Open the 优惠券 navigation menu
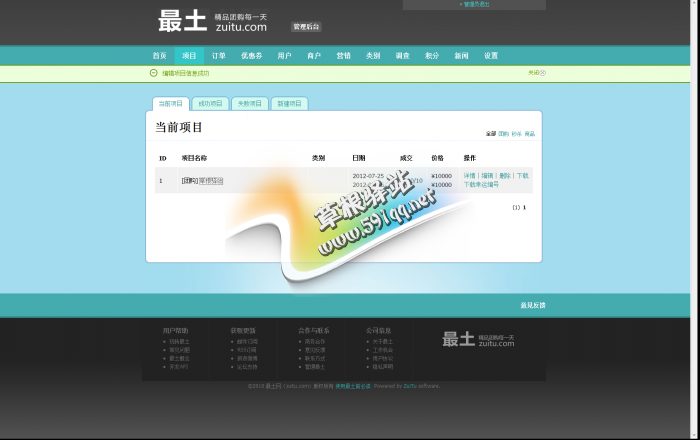Viewport: 700px width, 440px height. 251,56
